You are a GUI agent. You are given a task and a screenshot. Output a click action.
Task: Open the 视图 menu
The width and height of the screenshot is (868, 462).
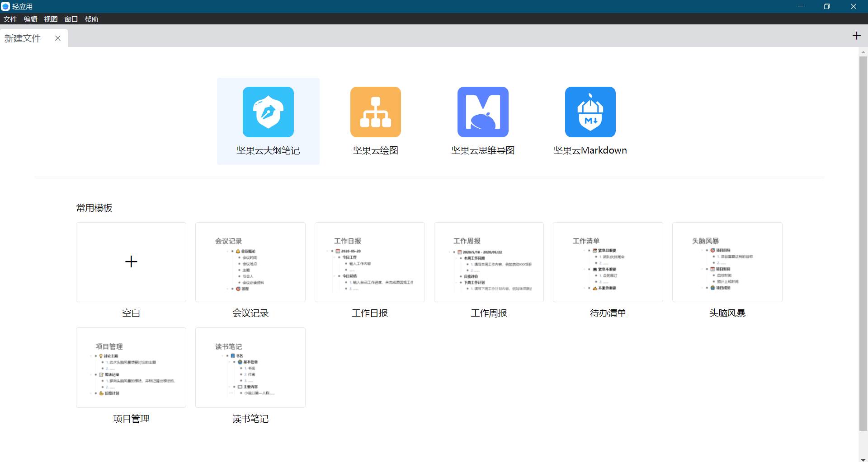pos(51,19)
